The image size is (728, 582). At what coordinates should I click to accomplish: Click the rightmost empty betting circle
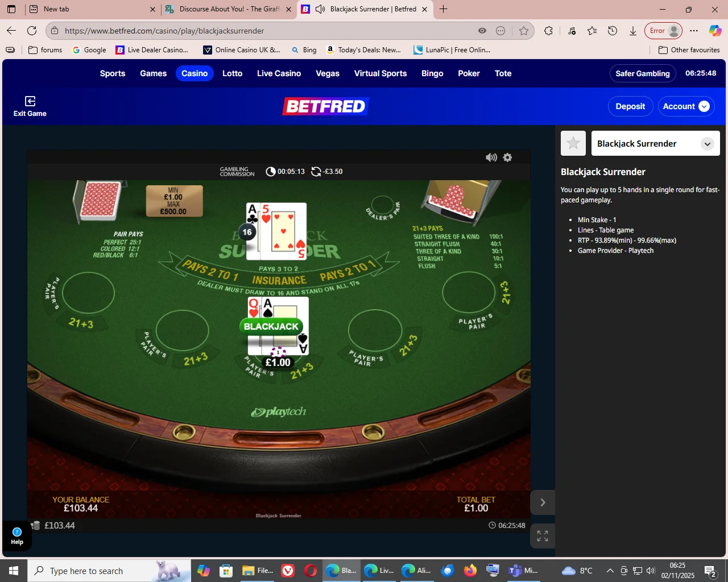(x=469, y=293)
